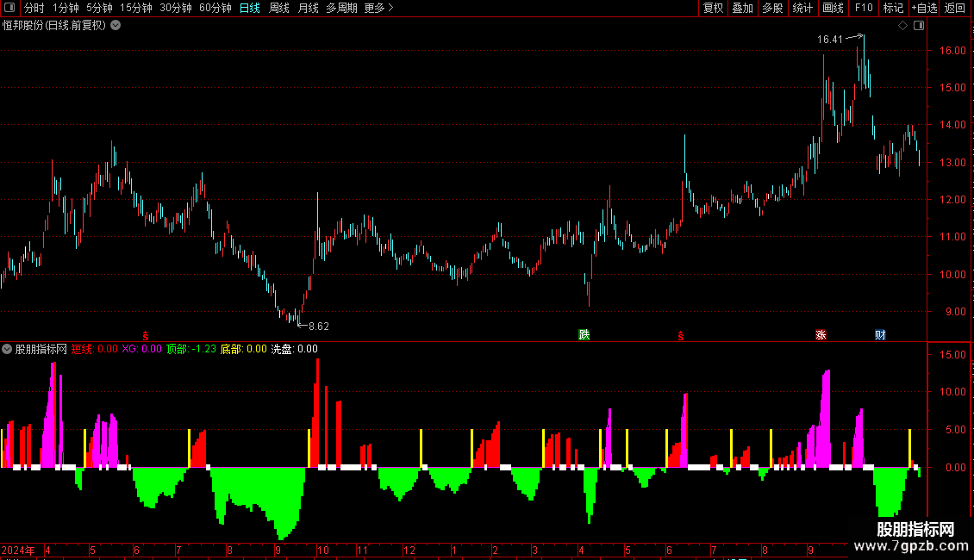Open the F10 company info button
Image resolution: width=974 pixels, height=560 pixels.
click(864, 8)
